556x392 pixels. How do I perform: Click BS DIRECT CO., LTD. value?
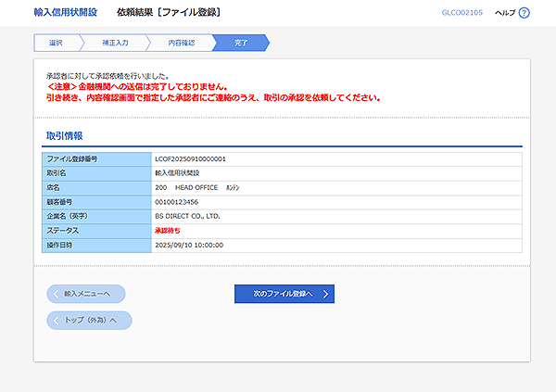[x=187, y=217]
